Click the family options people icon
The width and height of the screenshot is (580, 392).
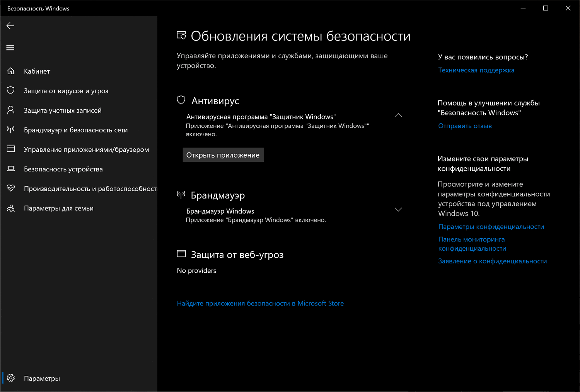[x=11, y=208]
